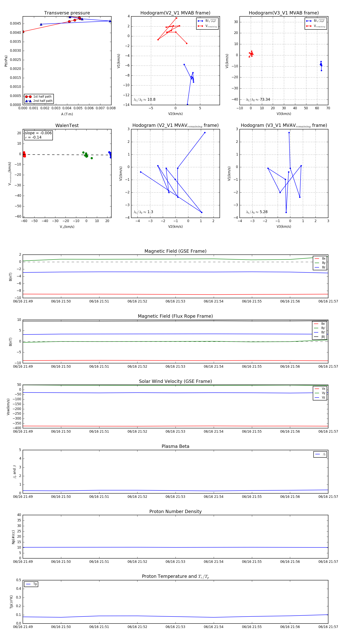
Task: Click the "r = -0.14" annotation
Action: (x=33, y=137)
